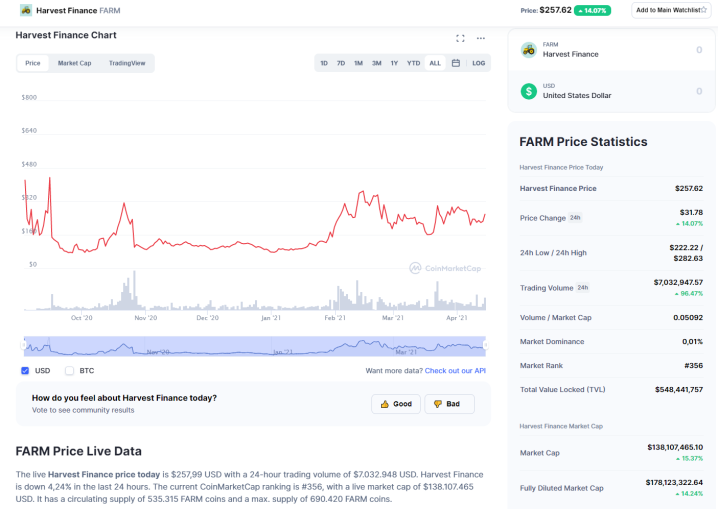Click the Volume / Market Cap 0.05092 value
Screen dimensions: 718x509
coord(688,318)
